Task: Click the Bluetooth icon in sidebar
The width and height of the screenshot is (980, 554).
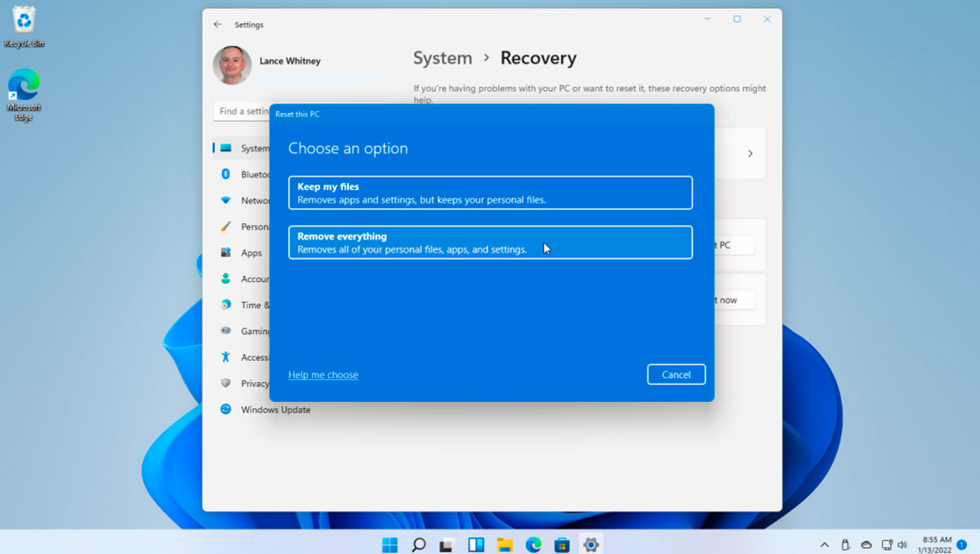Action: [x=225, y=174]
